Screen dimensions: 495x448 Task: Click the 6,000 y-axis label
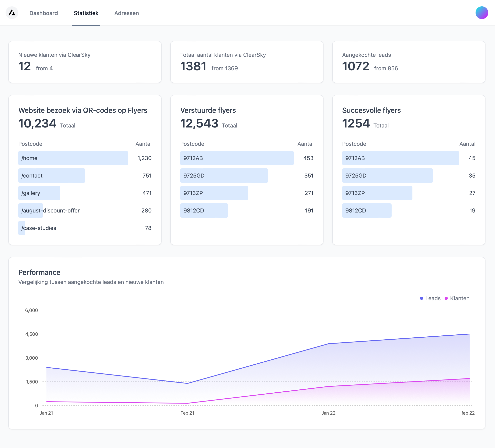tap(31, 310)
